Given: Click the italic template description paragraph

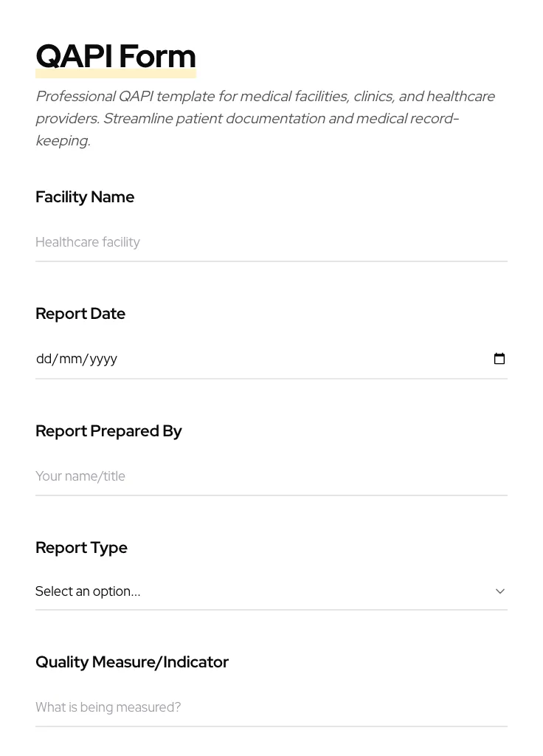Looking at the screenshot, I should [266, 118].
